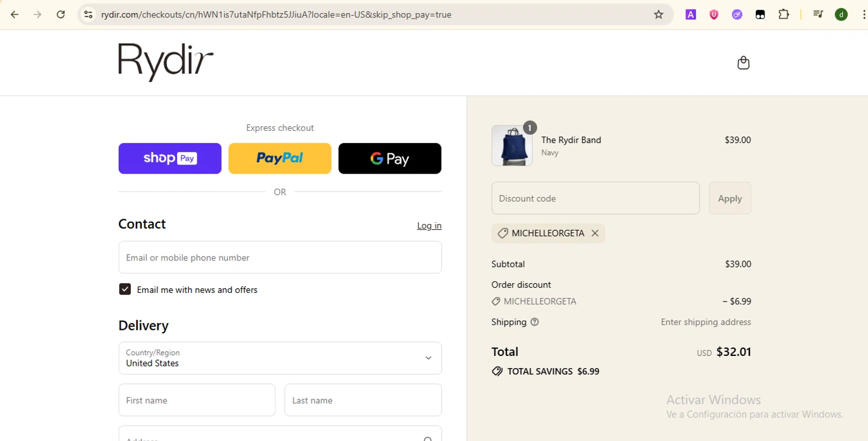Image resolution: width=868 pixels, height=441 pixels.
Task: Click the total price $32.01
Action: point(734,352)
